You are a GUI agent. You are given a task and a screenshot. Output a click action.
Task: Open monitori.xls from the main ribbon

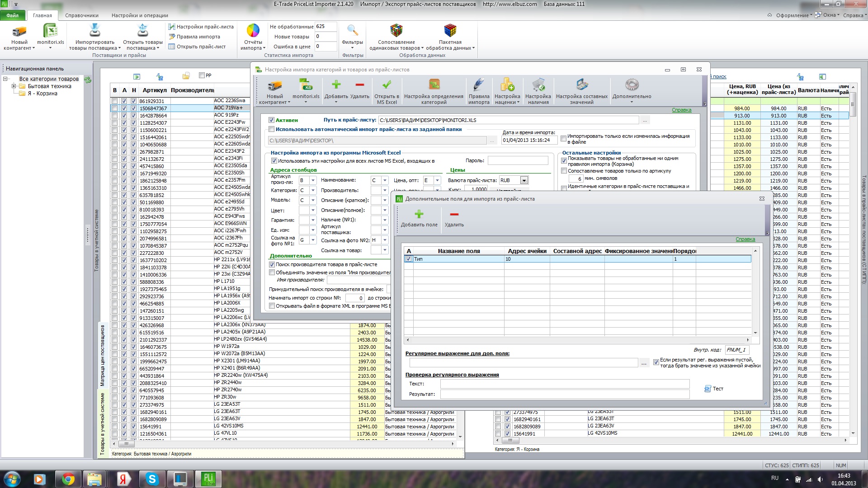click(51, 31)
